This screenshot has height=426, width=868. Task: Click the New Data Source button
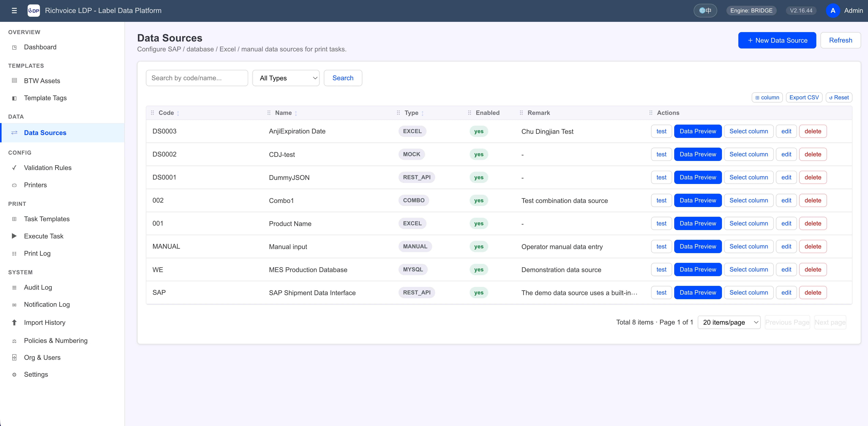[777, 40]
